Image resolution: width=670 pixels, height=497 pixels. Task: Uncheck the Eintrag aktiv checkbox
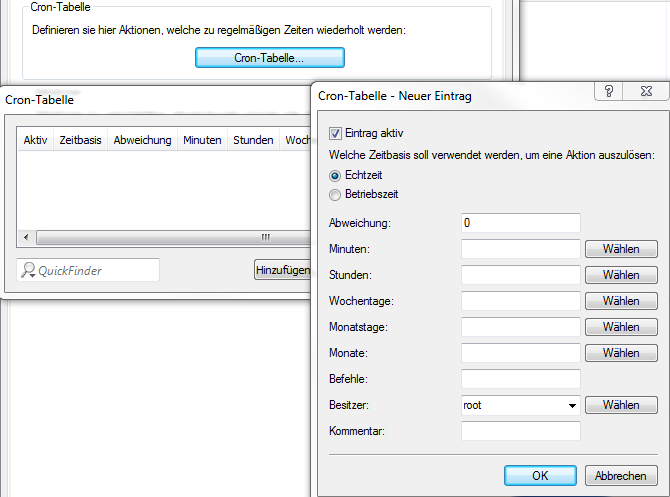(336, 132)
